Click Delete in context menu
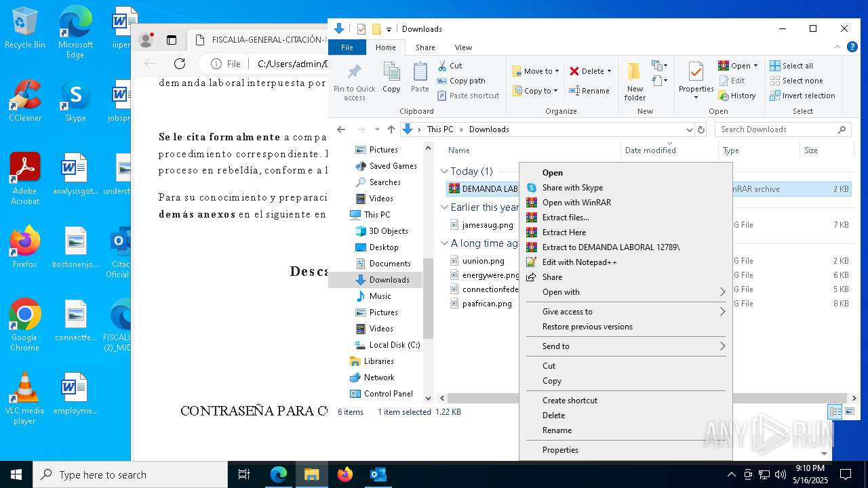The height and width of the screenshot is (488, 868). pos(625,415)
